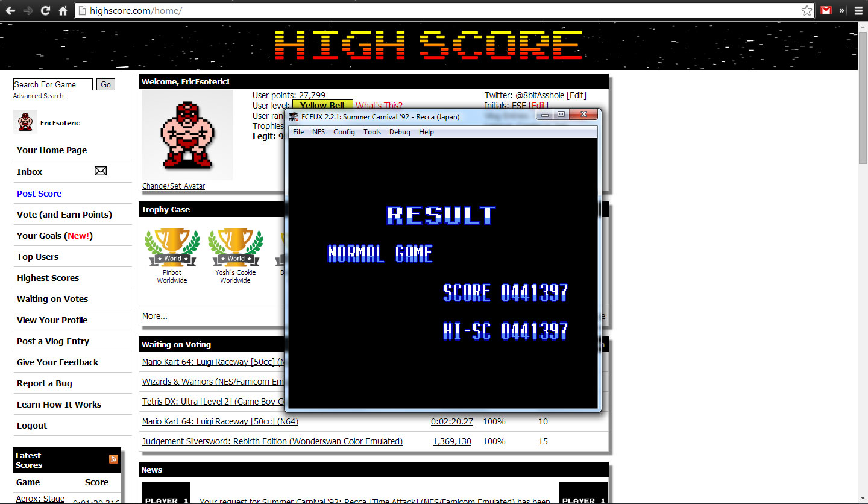Open the FCEUX Config menu
Viewport: 868px width, 504px height.
[x=344, y=132]
